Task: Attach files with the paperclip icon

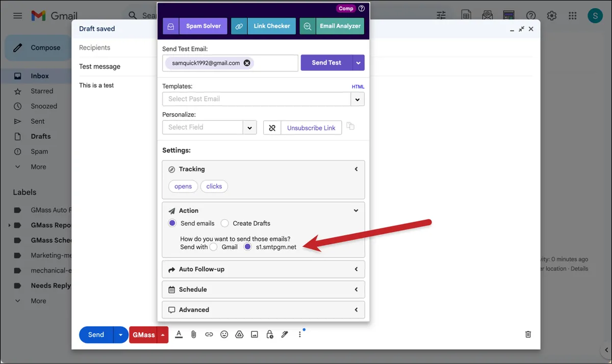Action: [194, 334]
